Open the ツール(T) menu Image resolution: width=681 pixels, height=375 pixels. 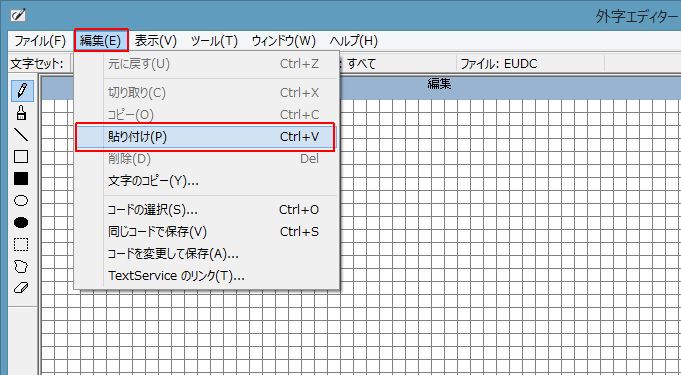coord(214,41)
